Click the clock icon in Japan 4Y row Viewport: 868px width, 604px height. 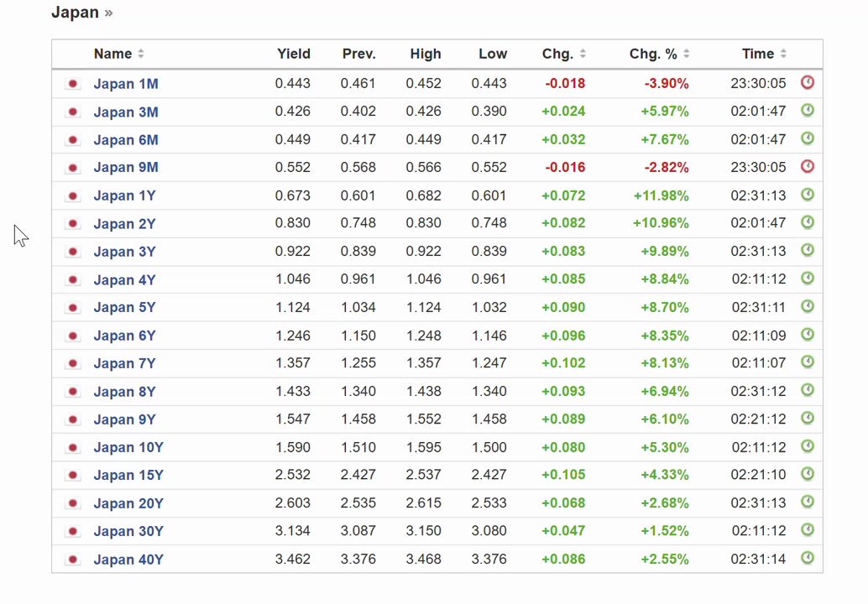(x=808, y=278)
